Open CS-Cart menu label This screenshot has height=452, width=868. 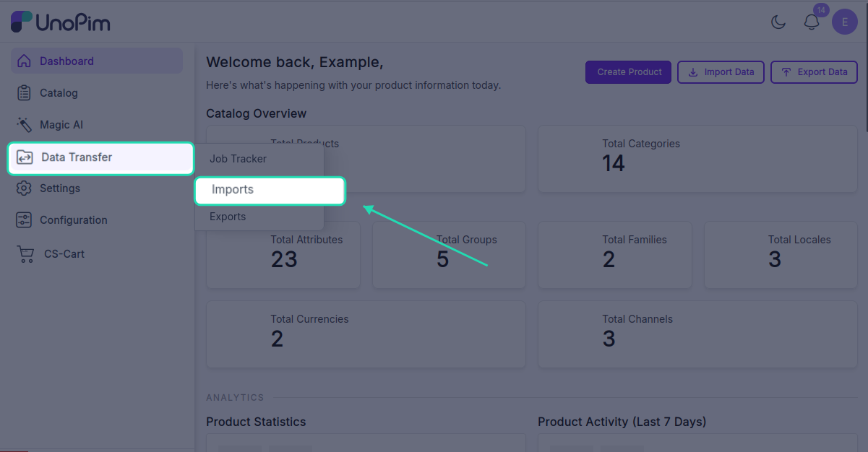point(64,254)
